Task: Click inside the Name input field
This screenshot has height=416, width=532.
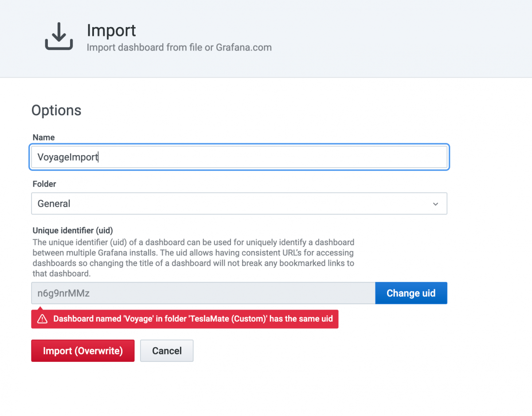Action: coord(239,157)
